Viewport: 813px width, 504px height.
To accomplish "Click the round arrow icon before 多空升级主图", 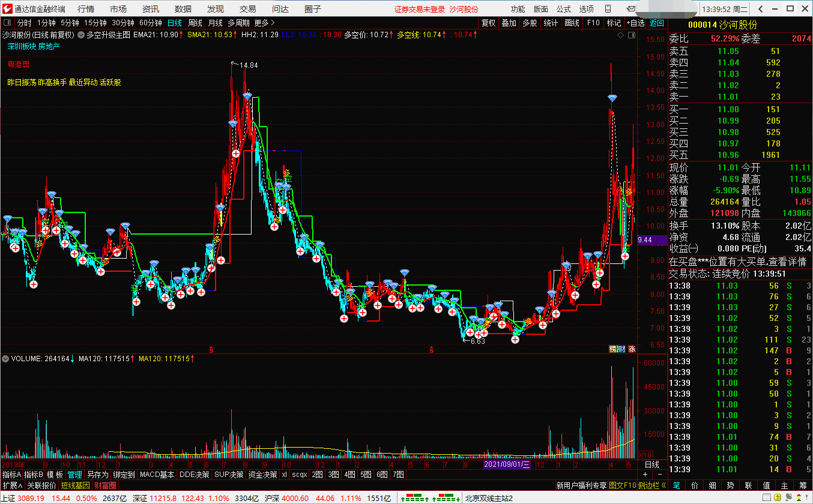I will 81,35.
